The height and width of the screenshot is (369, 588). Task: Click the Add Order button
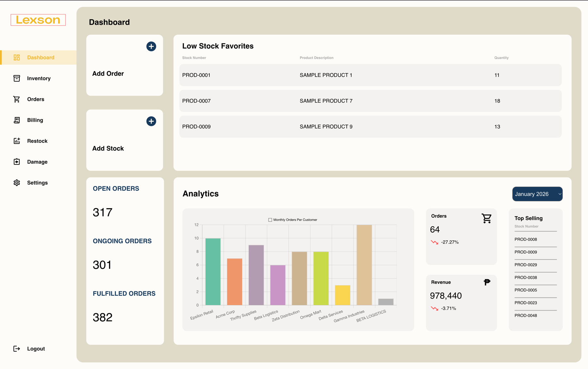click(108, 73)
